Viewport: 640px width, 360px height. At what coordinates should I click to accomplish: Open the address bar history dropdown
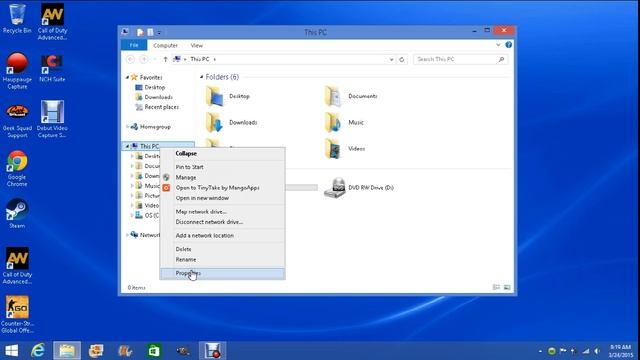pyautogui.click(x=391, y=60)
